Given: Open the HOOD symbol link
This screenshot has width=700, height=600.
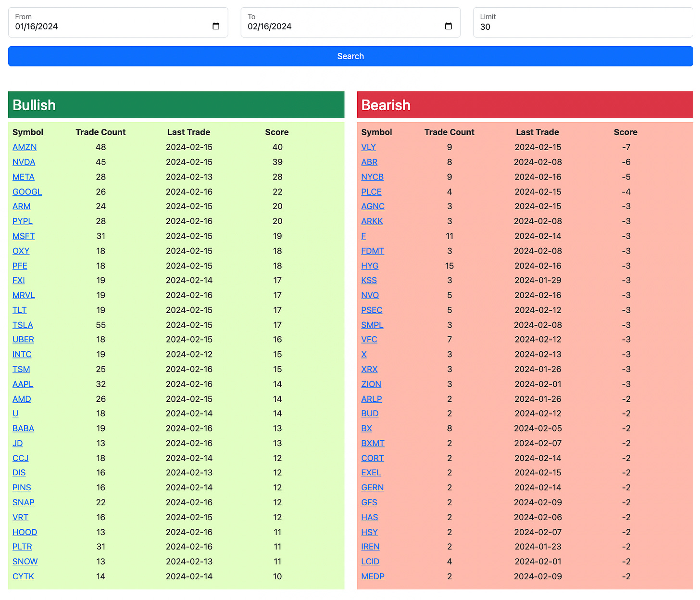Looking at the screenshot, I should pos(25,533).
